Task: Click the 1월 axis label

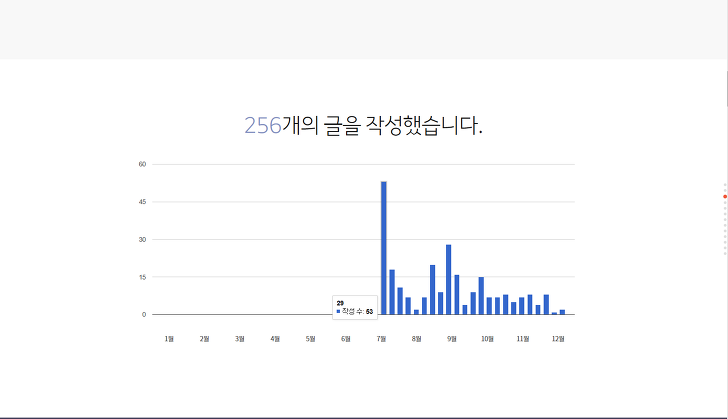Action: pyautogui.click(x=169, y=339)
